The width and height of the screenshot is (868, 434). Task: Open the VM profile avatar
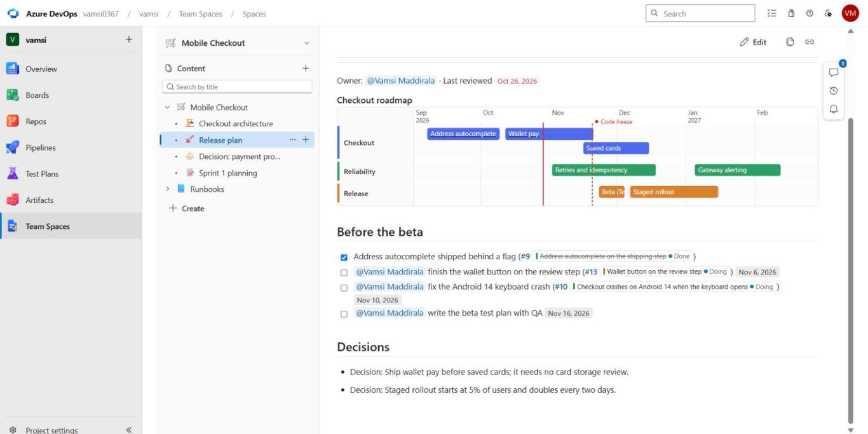[x=850, y=13]
